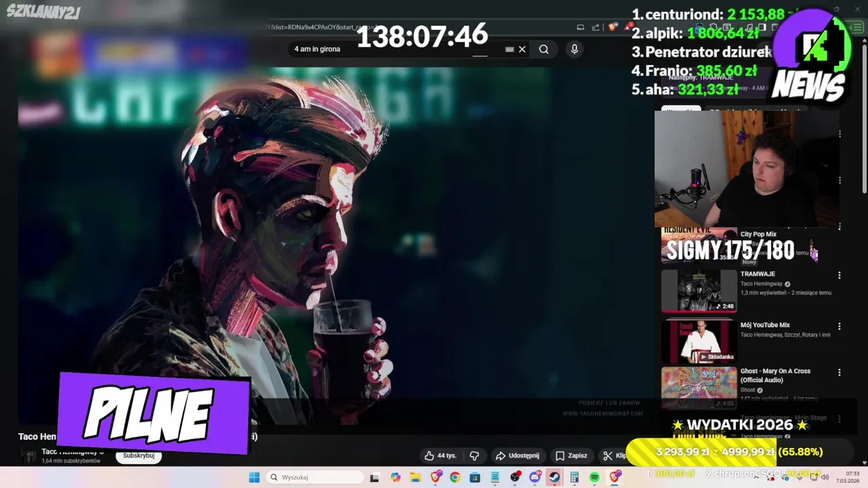Click the taskbar Wyszukaj search box
This screenshot has height=488, width=868.
coord(314,477)
